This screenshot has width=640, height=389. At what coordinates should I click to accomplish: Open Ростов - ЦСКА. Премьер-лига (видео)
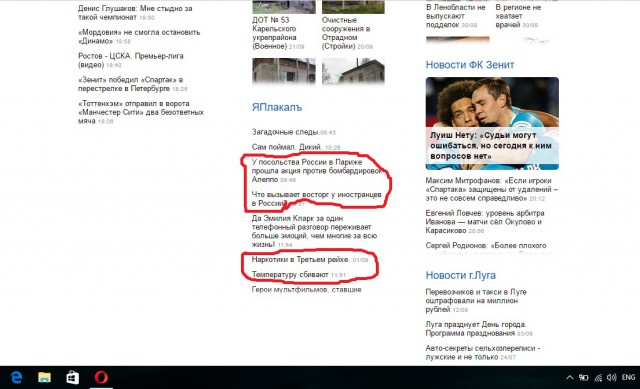131,60
